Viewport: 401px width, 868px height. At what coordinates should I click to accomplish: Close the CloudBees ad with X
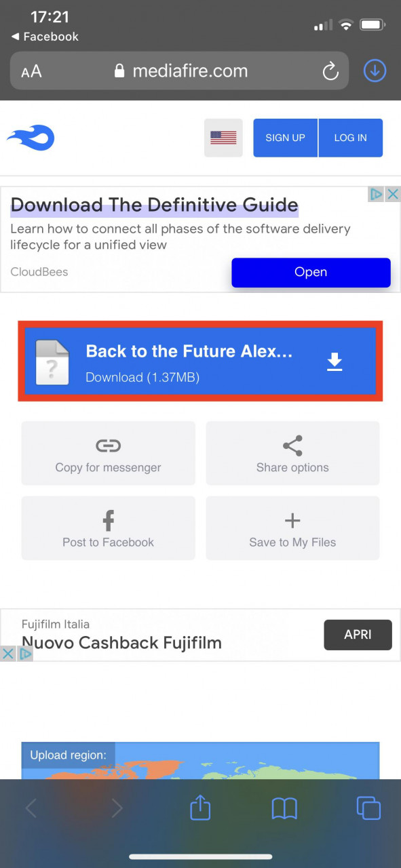pos(393,195)
